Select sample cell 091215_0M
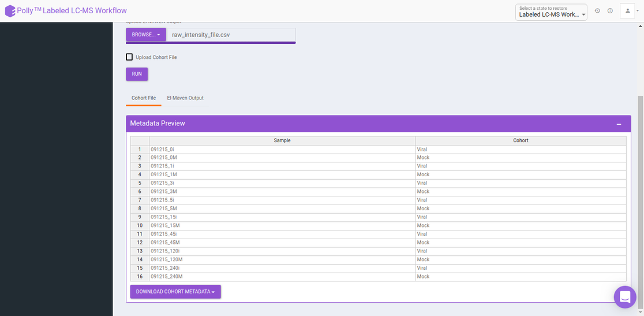This screenshot has width=644, height=316. pos(282,158)
